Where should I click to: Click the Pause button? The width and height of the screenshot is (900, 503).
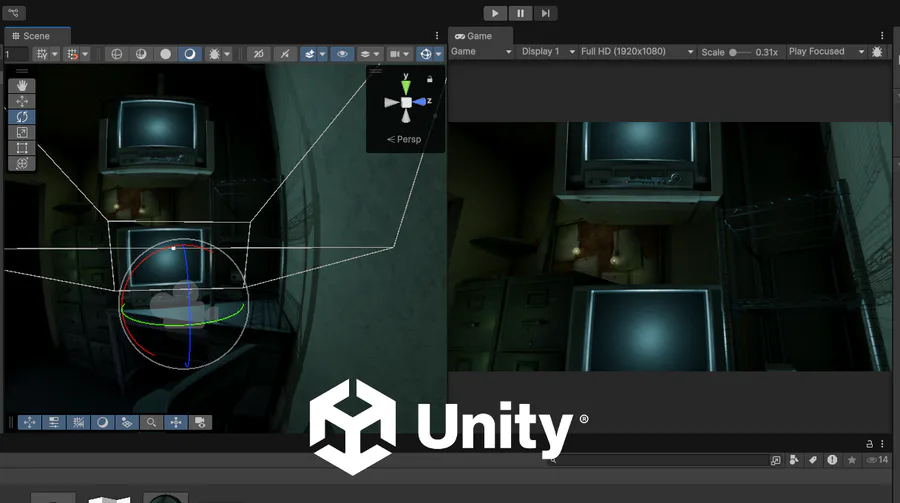[x=520, y=13]
